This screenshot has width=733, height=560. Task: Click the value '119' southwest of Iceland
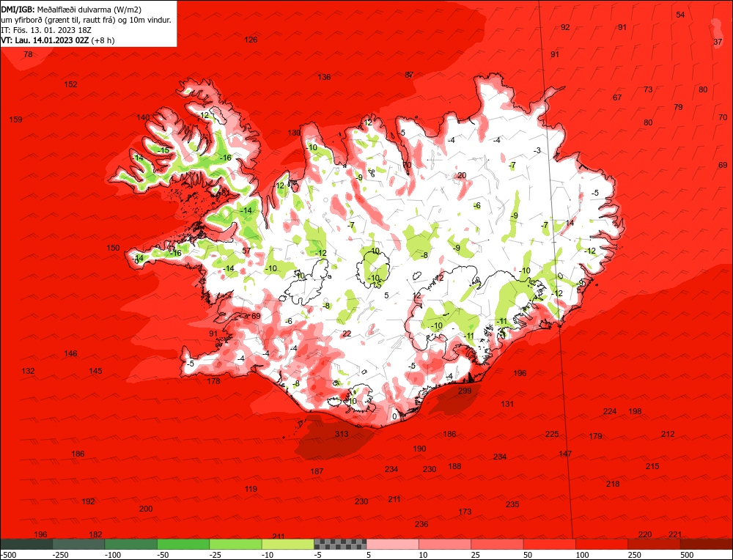click(251, 489)
